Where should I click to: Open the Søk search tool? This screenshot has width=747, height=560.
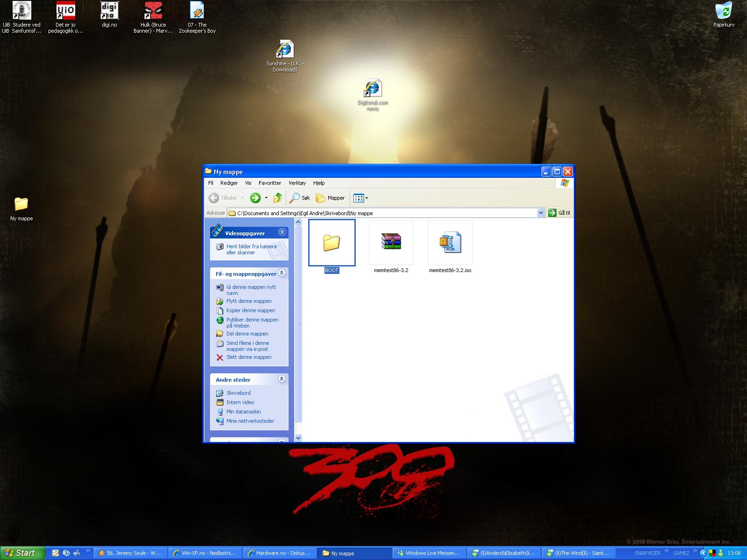click(300, 198)
